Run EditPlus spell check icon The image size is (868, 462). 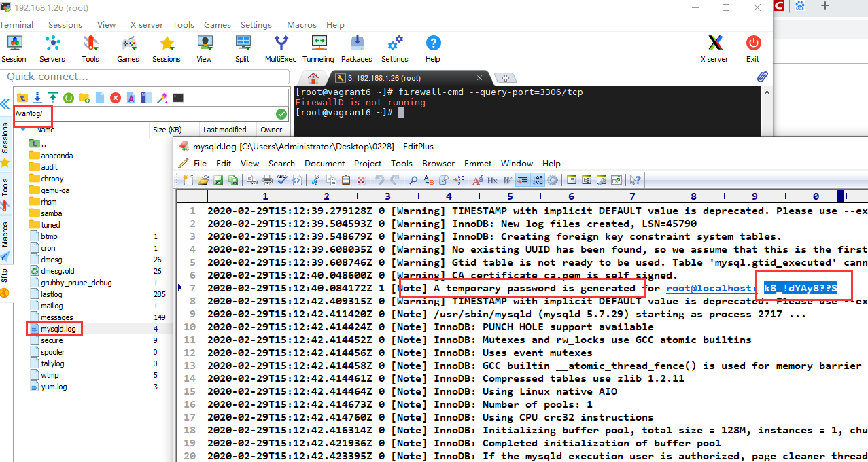[281, 180]
